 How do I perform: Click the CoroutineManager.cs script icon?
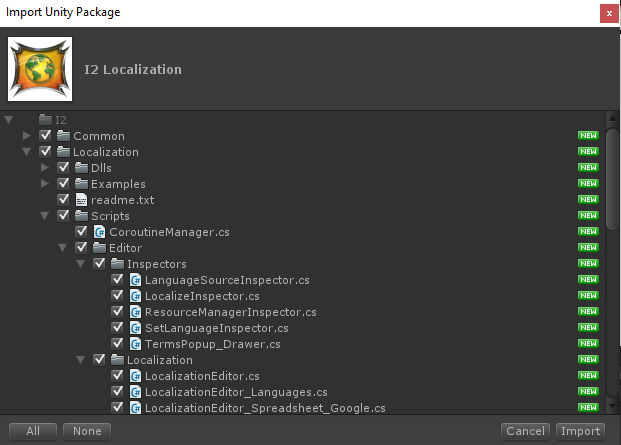[99, 232]
